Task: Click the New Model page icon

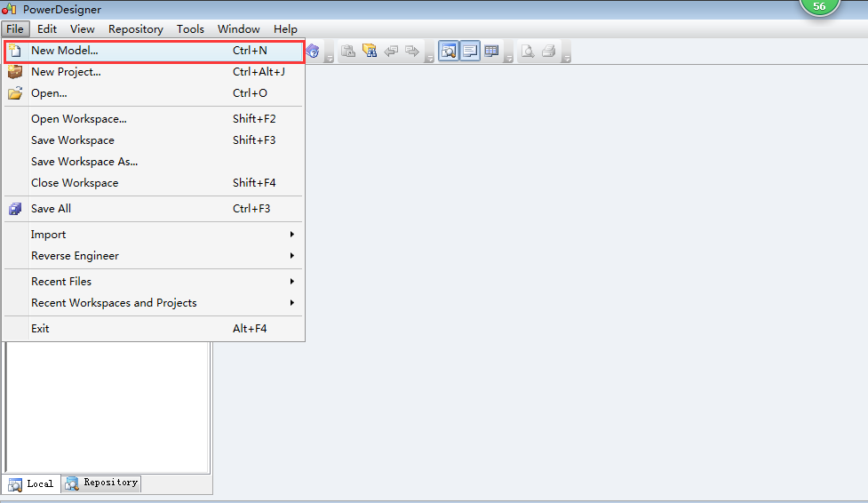Action: pyautogui.click(x=15, y=51)
